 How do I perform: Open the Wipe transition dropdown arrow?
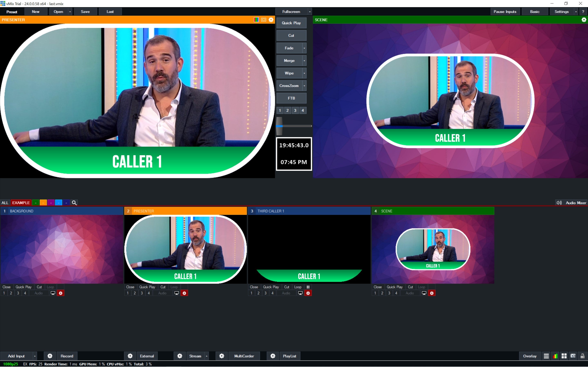(x=304, y=73)
